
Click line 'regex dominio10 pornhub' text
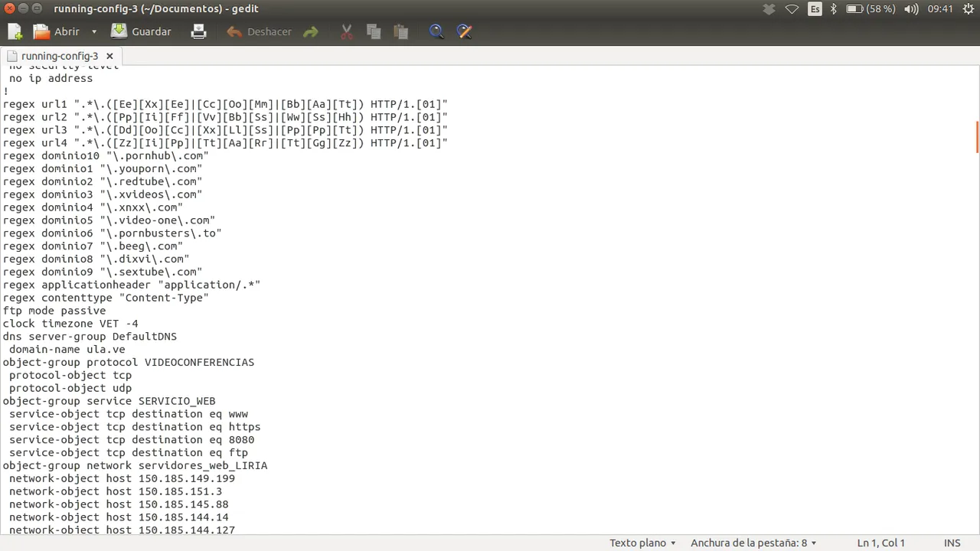click(x=106, y=155)
